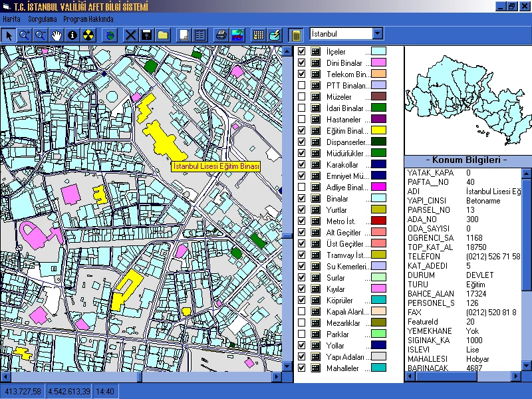This screenshot has width=532, height=399.
Task: Click the map's vertical scrollbar up arrow
Action: (287, 51)
